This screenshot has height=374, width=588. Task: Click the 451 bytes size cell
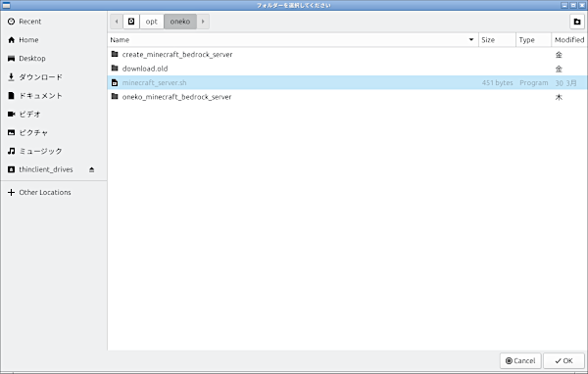[497, 83]
